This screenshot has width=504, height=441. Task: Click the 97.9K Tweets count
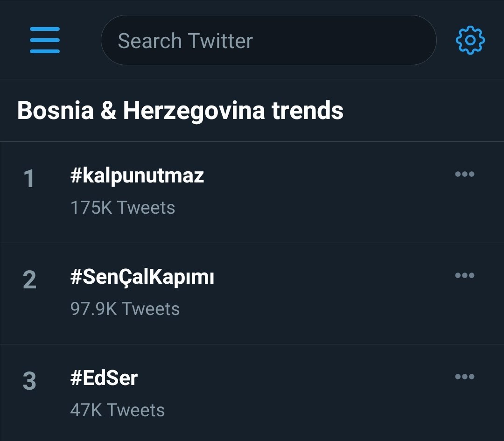125,309
